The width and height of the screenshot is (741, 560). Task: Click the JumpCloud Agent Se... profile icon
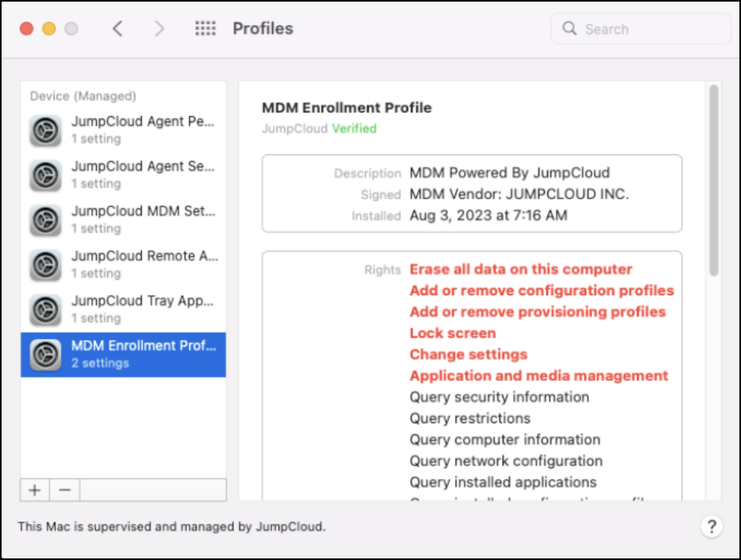[46, 175]
